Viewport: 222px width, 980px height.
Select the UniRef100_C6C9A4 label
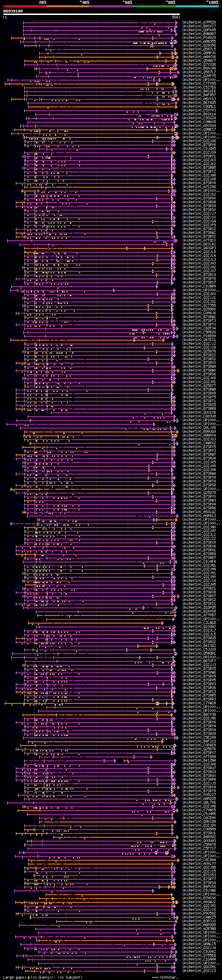tap(199, 860)
